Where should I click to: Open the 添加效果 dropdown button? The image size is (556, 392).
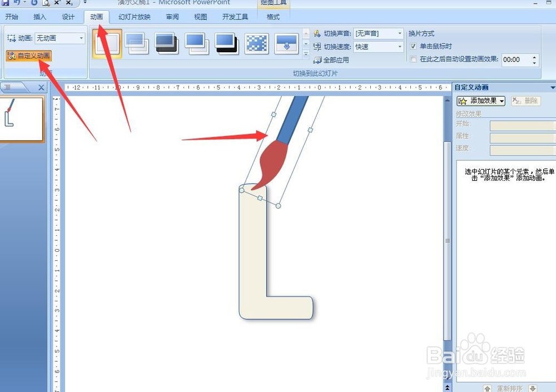click(481, 101)
